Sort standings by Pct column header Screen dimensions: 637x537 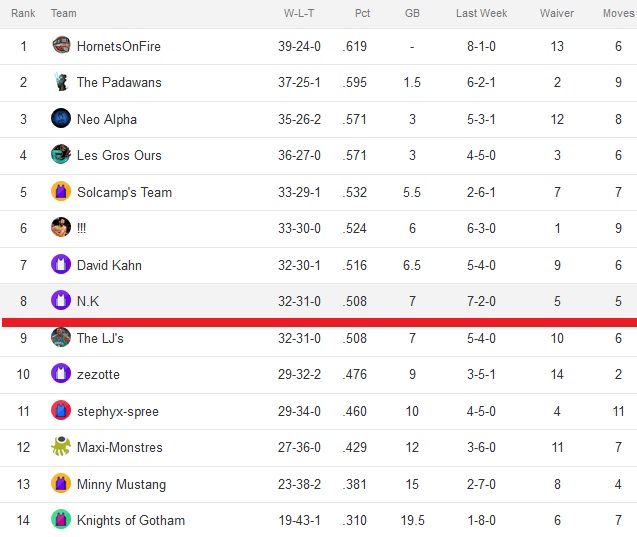coord(362,13)
